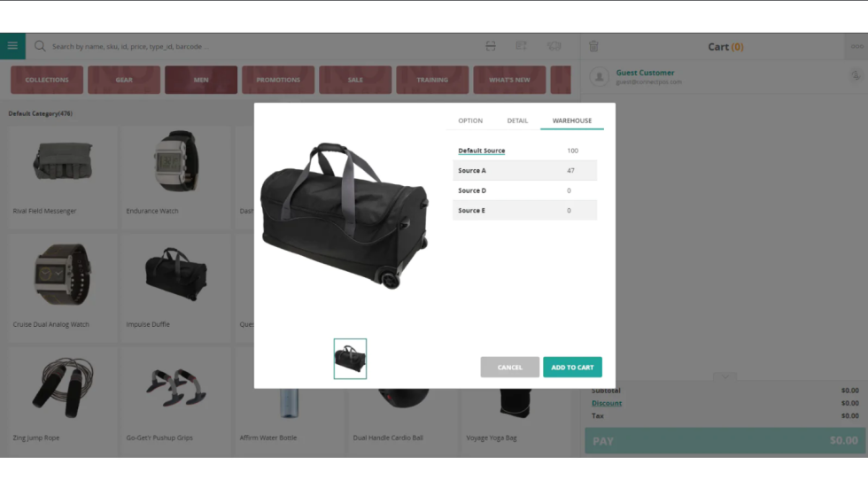This screenshot has width=868, height=488.
Task: Select the duffle bag thumbnail image
Action: coord(350,360)
